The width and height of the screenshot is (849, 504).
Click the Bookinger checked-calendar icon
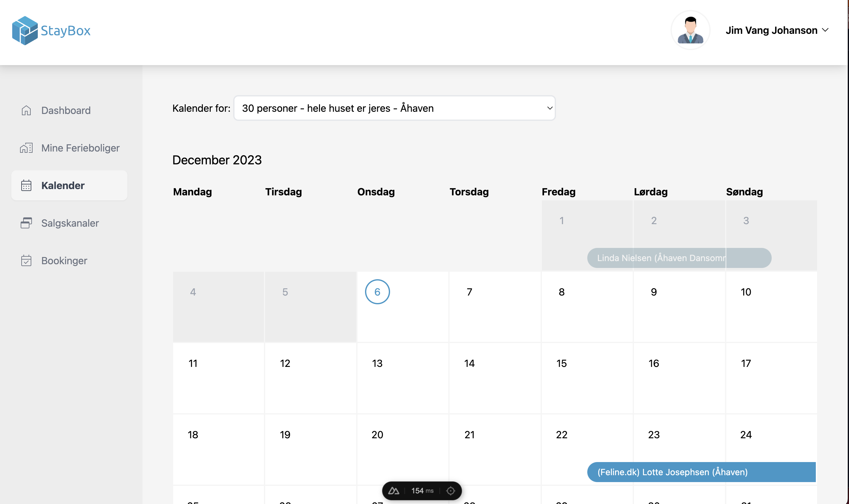point(26,260)
